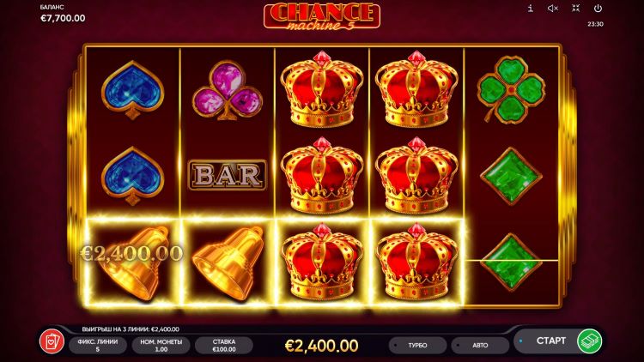Toggle the muted sound speaker icon

pyautogui.click(x=553, y=9)
